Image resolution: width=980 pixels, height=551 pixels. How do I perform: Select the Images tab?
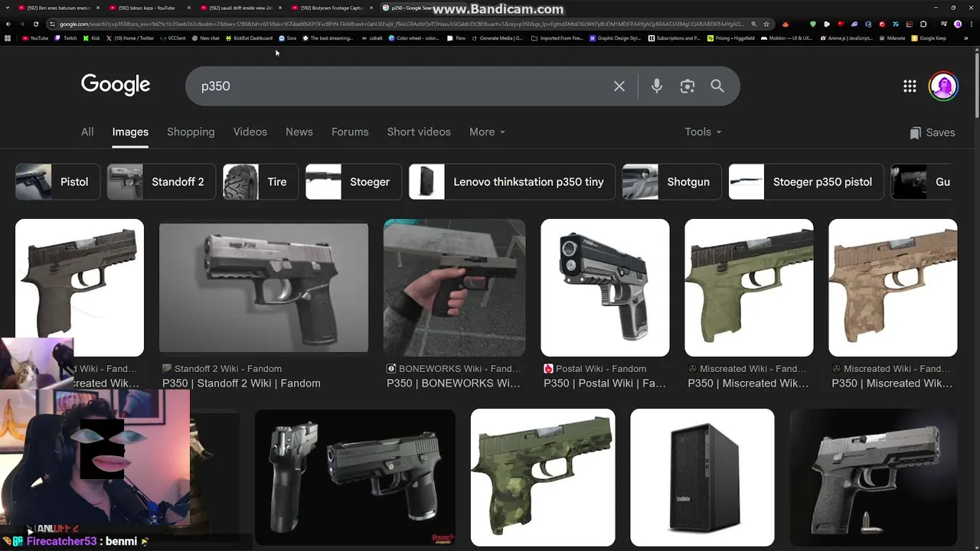[x=130, y=132]
